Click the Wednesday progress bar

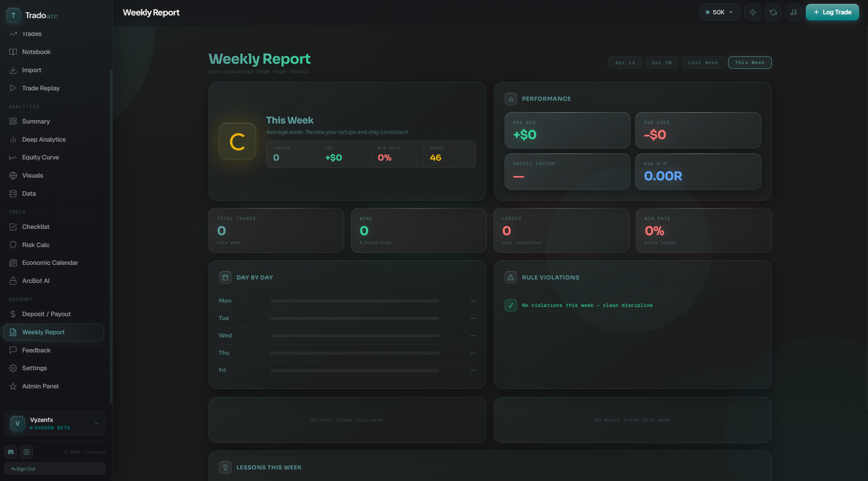coord(355,335)
